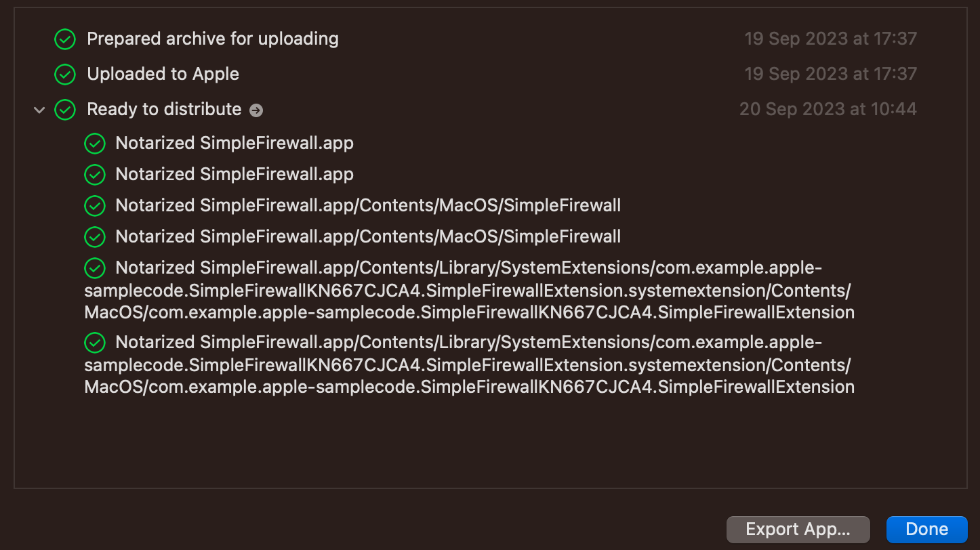Select the "Ready to distribute" row label
Viewport: 980px width, 550px height.
(164, 109)
